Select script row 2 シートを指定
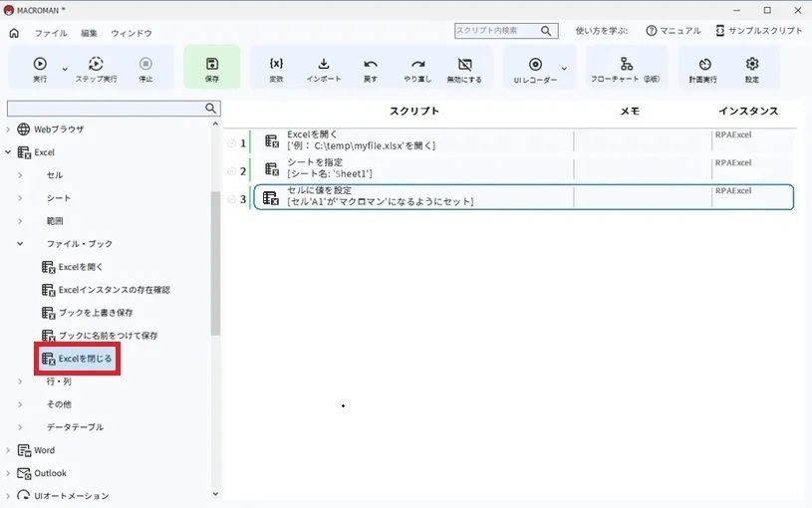812x508 pixels. pos(522,168)
